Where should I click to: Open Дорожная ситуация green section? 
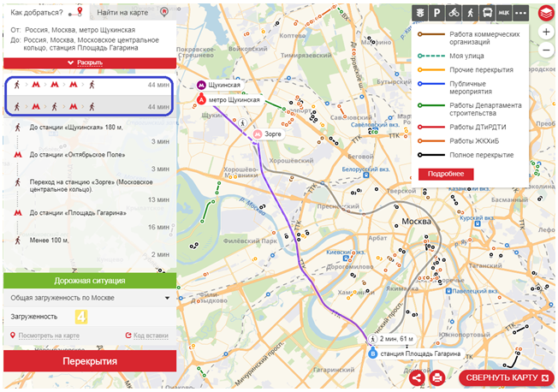pos(90,281)
